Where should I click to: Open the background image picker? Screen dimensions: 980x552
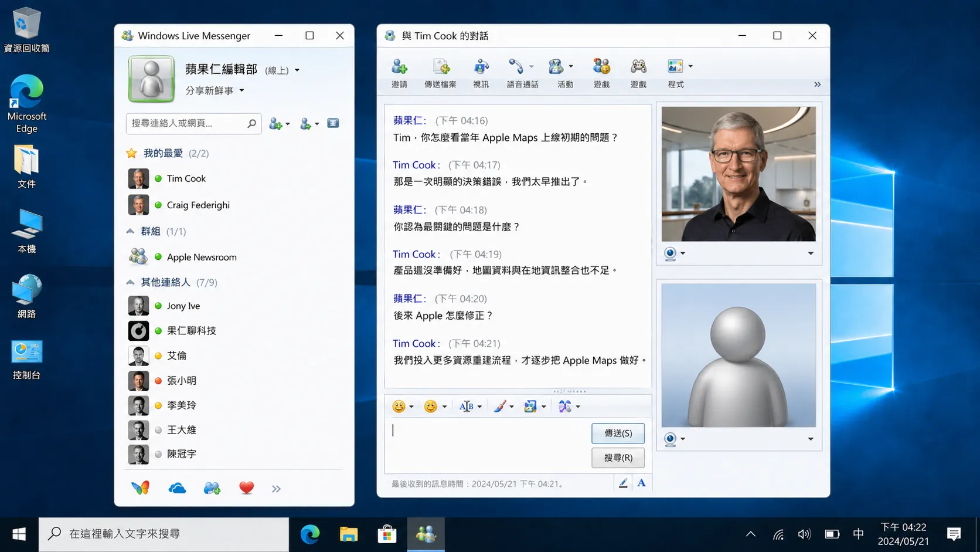point(530,407)
